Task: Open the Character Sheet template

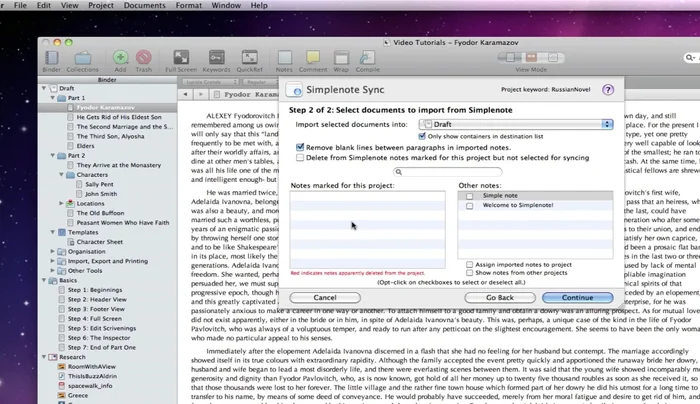Action: (100, 242)
